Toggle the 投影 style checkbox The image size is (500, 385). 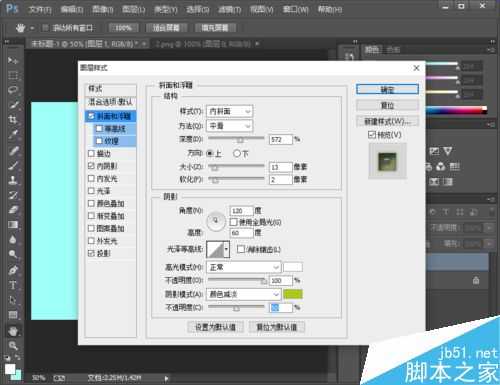(91, 253)
